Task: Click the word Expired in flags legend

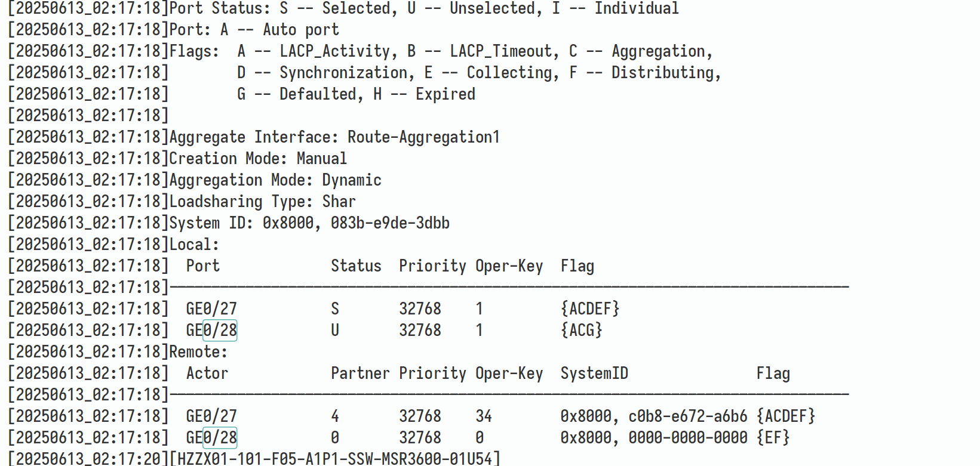Action: (x=446, y=94)
